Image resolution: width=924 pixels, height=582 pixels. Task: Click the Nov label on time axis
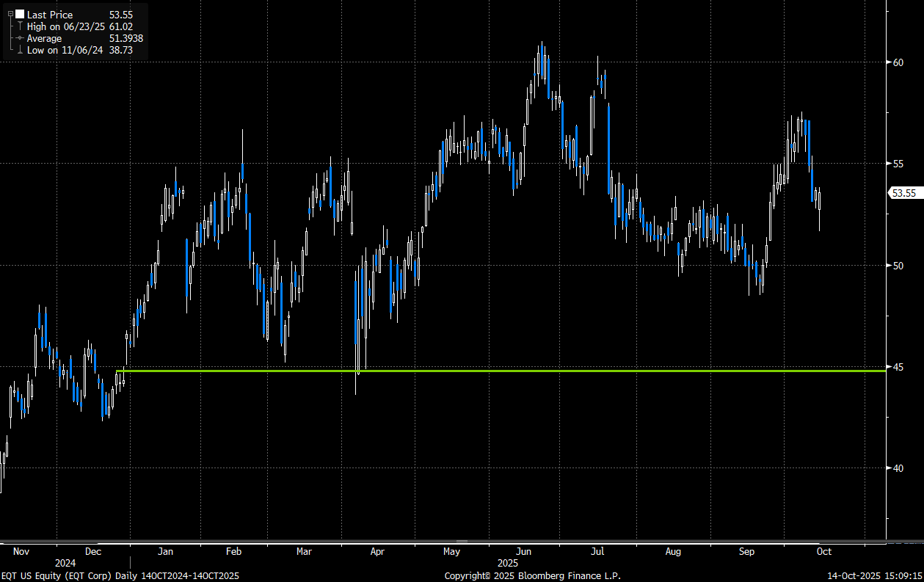point(22,552)
